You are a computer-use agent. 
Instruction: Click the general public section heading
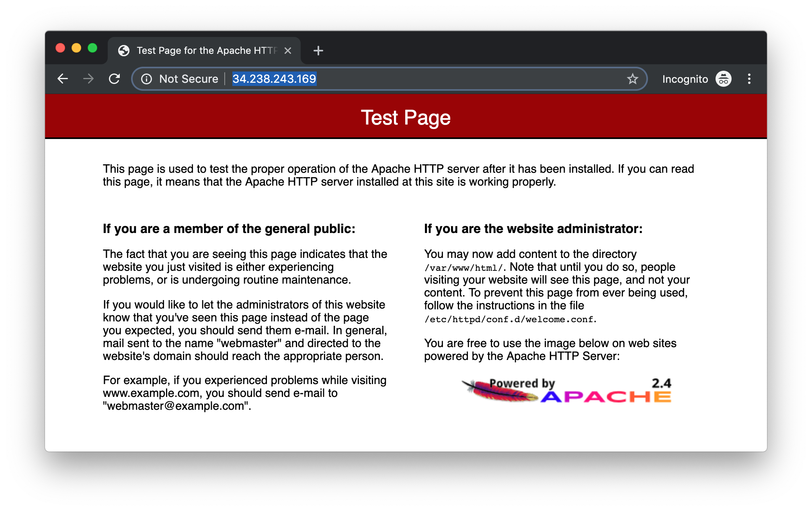229,229
